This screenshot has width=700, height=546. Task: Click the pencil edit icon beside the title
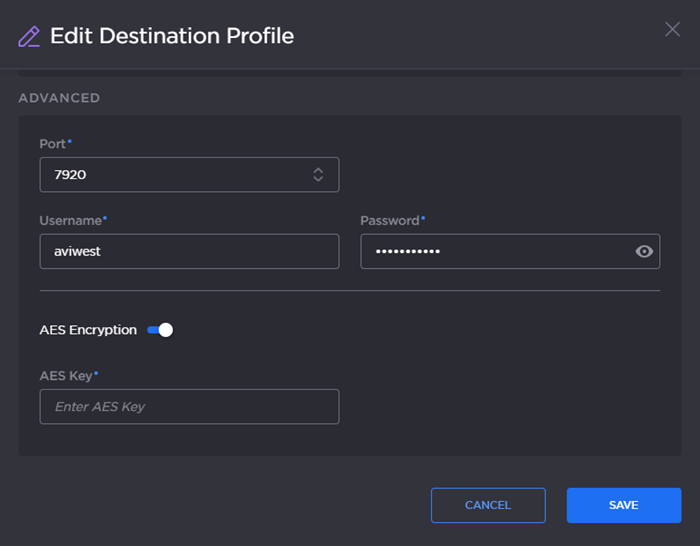[x=29, y=37]
